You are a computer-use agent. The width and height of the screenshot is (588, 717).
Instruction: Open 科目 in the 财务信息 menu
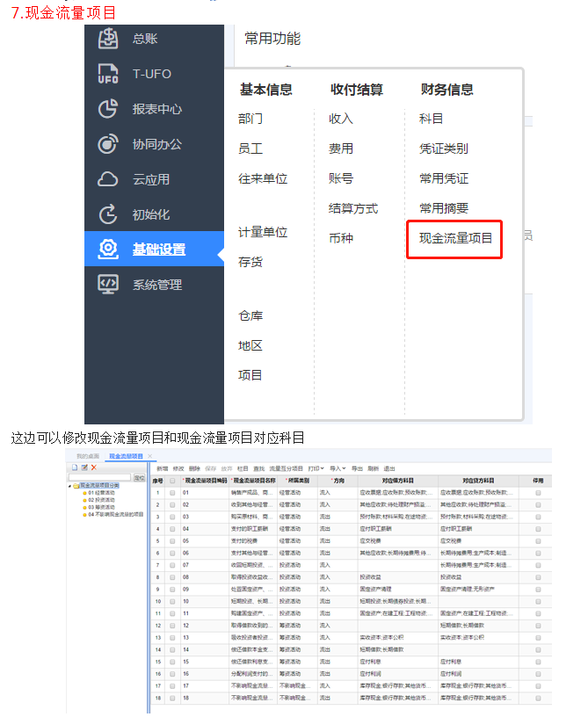coord(432,119)
